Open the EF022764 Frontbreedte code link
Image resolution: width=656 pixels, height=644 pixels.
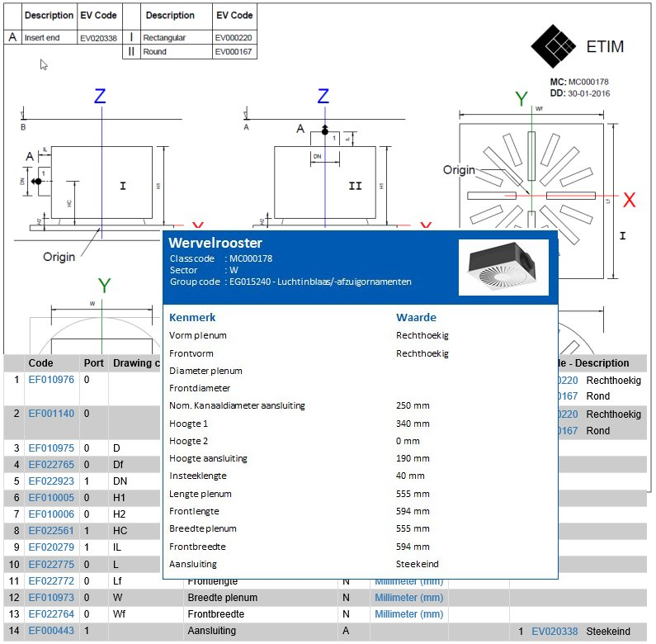click(x=51, y=614)
